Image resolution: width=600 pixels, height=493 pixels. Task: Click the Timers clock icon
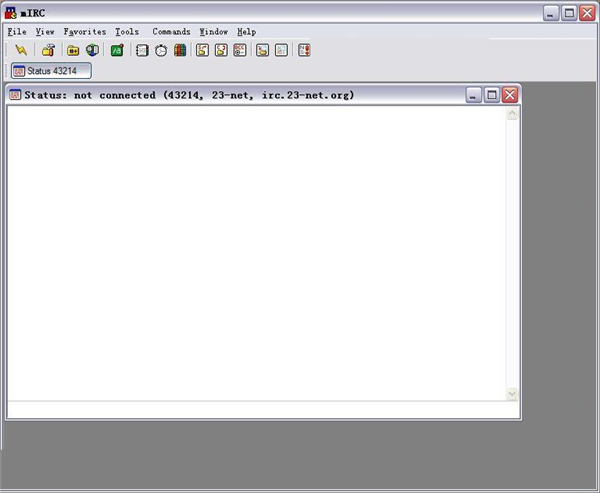[161, 50]
